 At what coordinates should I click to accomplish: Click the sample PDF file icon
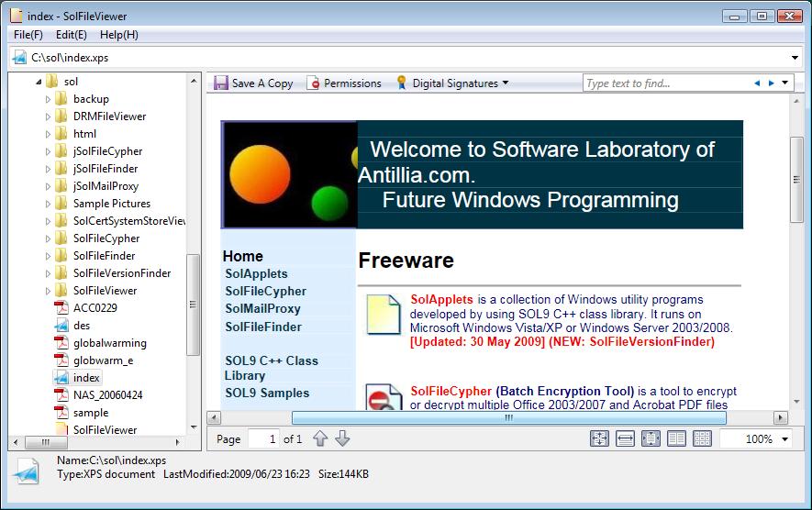point(61,412)
